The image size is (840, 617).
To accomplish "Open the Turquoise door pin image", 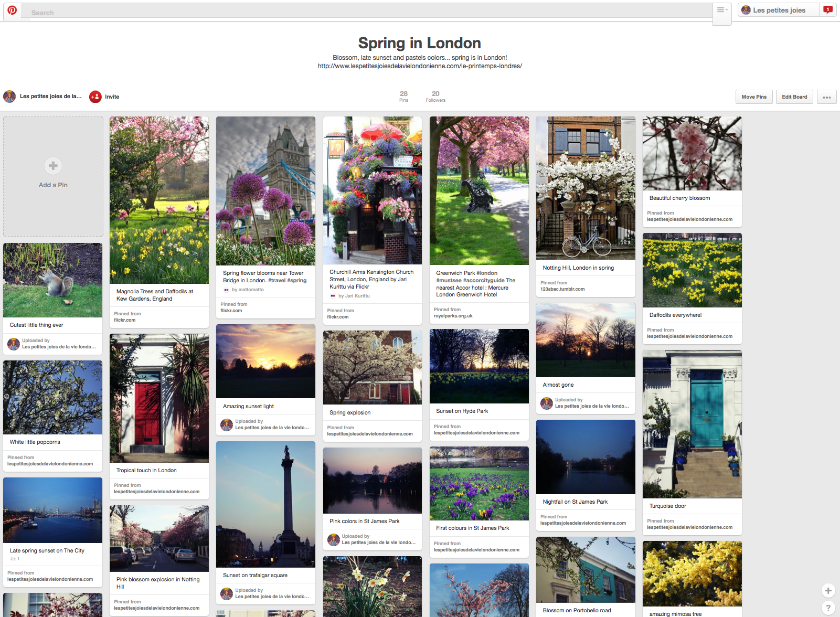I will 692,424.
